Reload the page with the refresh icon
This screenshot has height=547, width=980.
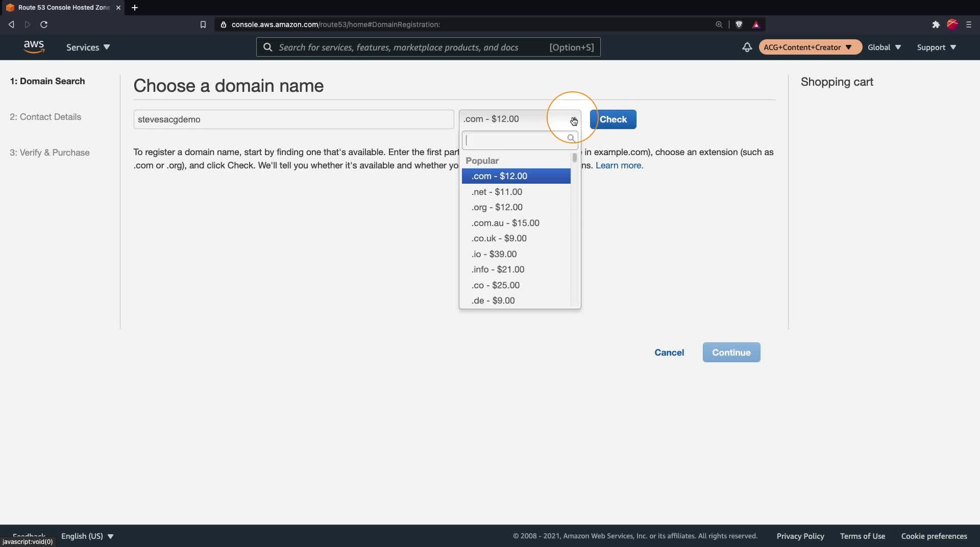(x=44, y=24)
